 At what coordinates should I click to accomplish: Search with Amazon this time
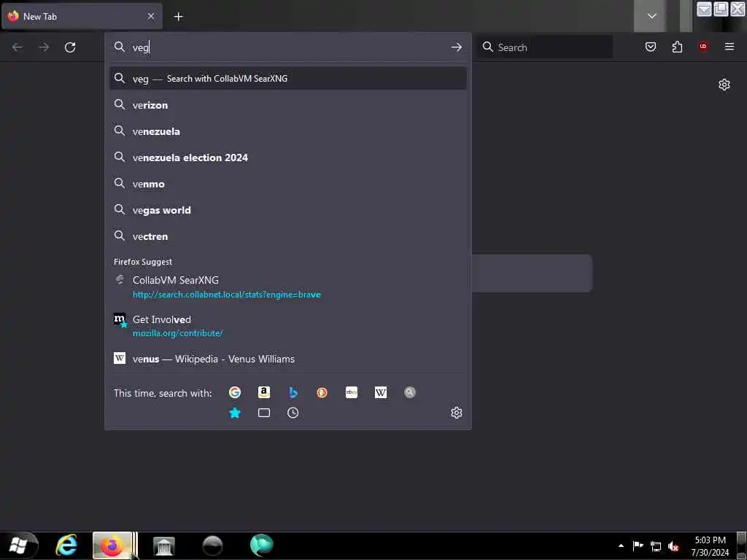pyautogui.click(x=264, y=392)
